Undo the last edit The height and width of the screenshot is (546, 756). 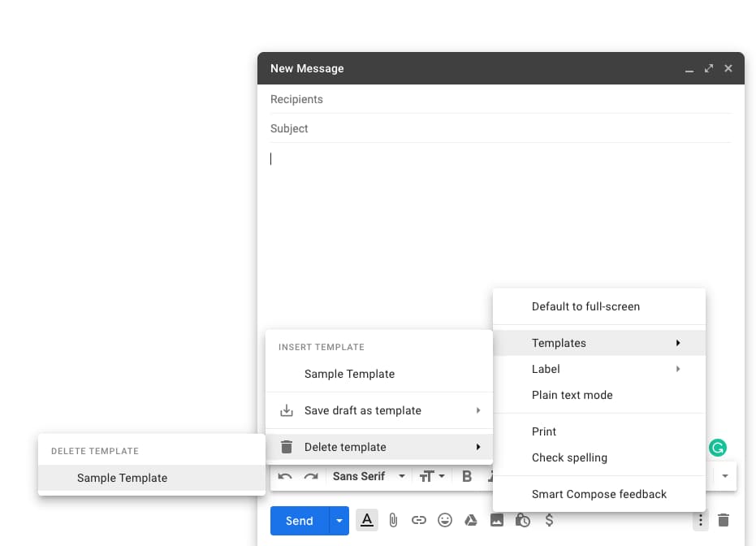(x=283, y=475)
